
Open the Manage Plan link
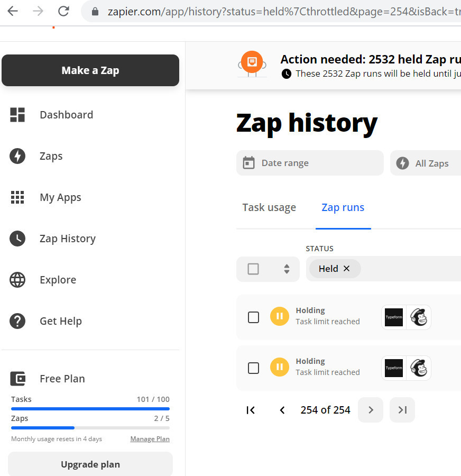click(150, 439)
